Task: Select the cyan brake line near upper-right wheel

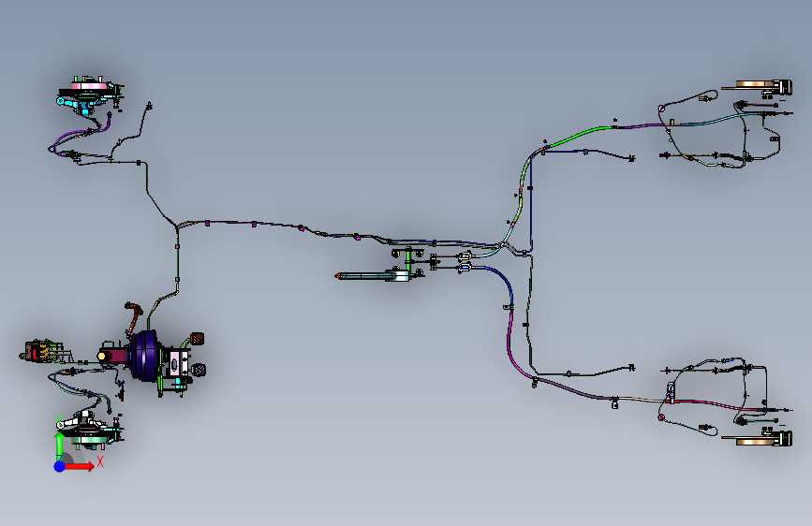Action: [x=717, y=120]
